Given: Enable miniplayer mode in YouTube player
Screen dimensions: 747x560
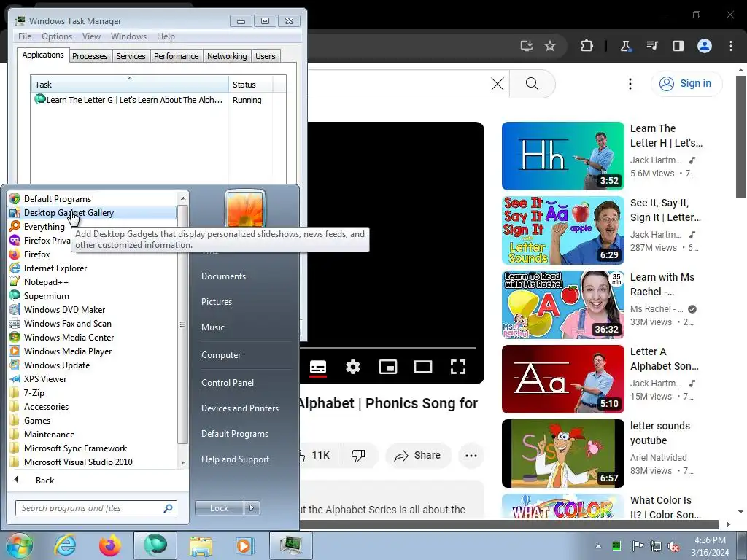Looking at the screenshot, I should tap(388, 367).
